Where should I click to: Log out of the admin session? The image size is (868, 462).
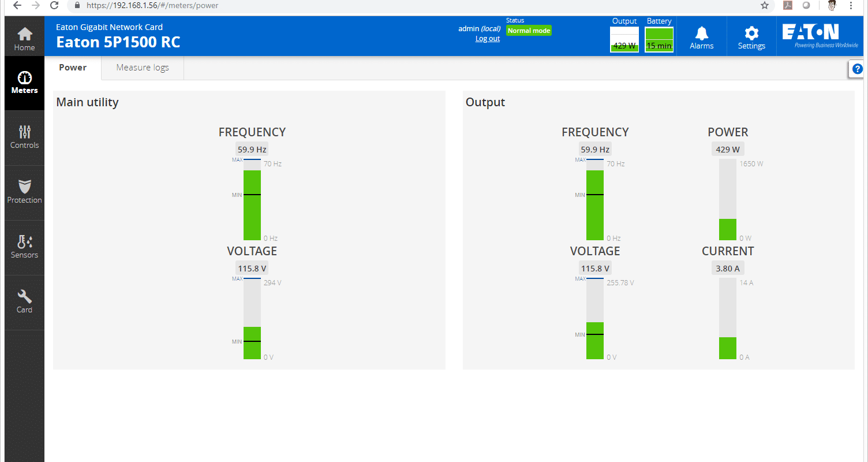(488, 39)
